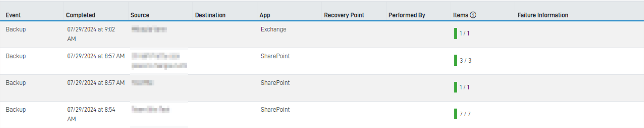Click the Recovery Point column header

(x=344, y=15)
